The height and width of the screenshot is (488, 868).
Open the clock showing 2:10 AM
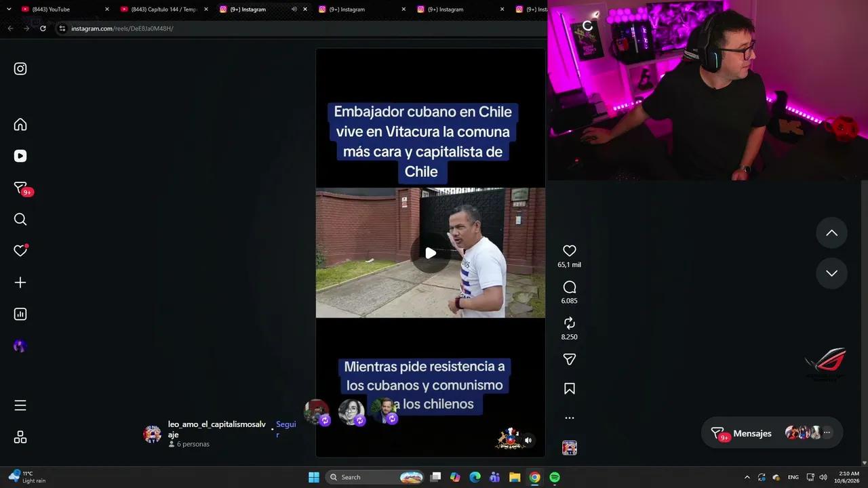click(x=848, y=477)
